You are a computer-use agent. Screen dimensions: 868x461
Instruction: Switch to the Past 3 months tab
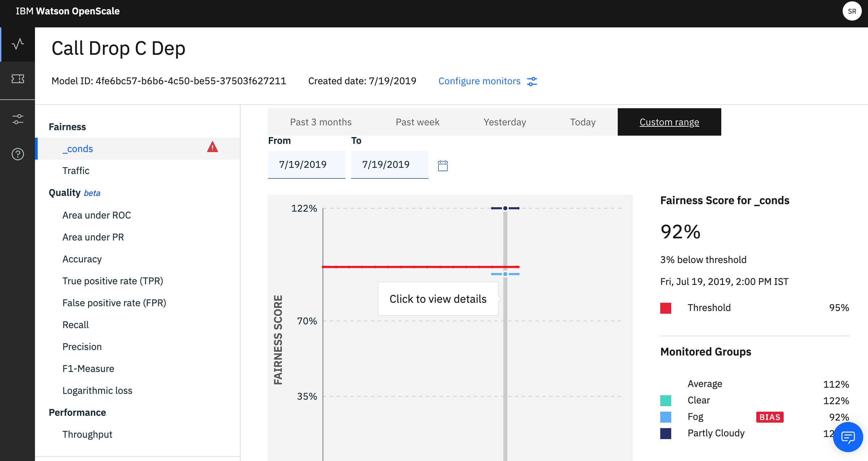321,122
